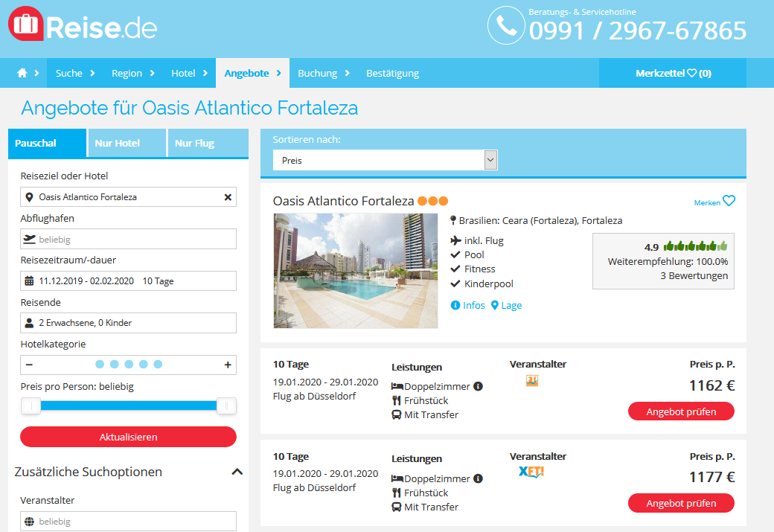This screenshot has height=532, width=774.
Task: Open the Abflughafen beliebig field
Action: 128,239
